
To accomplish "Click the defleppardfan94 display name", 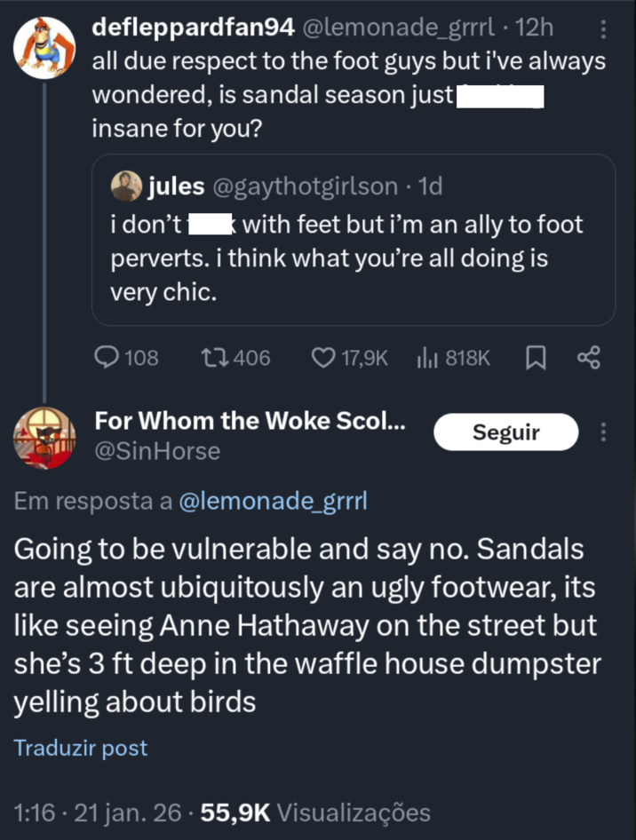I will (194, 28).
